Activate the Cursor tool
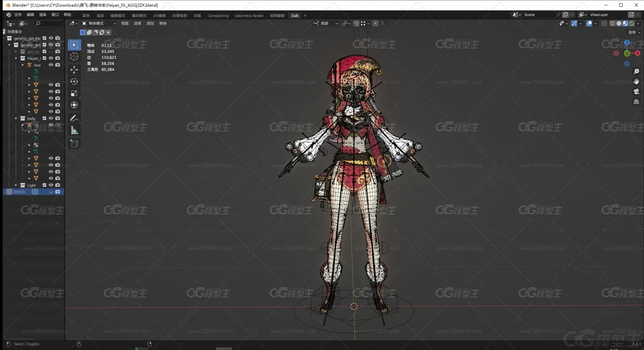The height and width of the screenshot is (350, 644). pyautogui.click(x=74, y=57)
